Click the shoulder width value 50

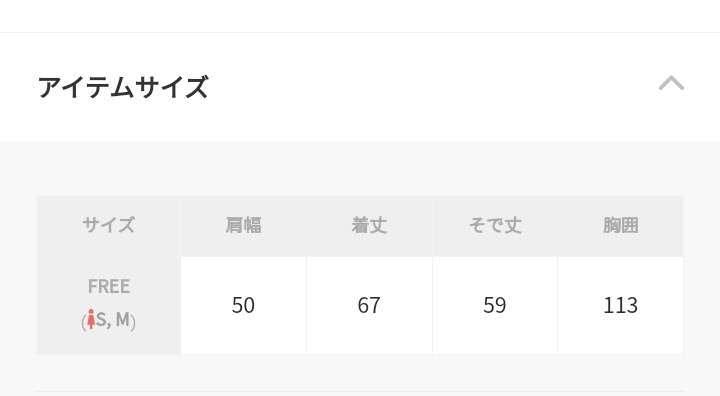coord(243,305)
